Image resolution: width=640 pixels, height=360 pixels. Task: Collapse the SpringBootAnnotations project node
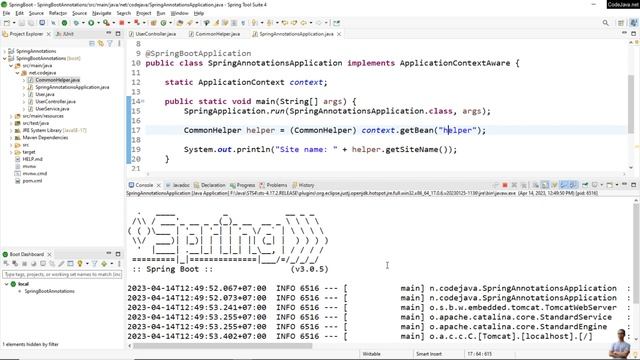coord(5,58)
